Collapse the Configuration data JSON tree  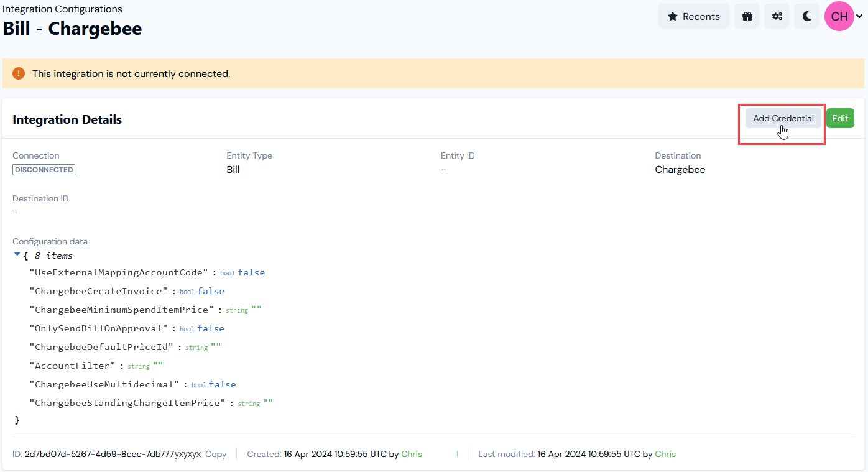[x=17, y=254]
